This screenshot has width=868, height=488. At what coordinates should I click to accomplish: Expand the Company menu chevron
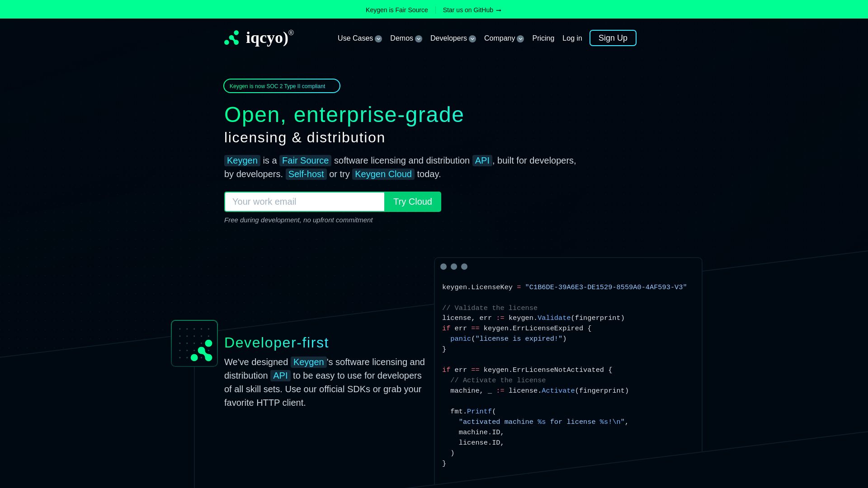click(x=520, y=39)
